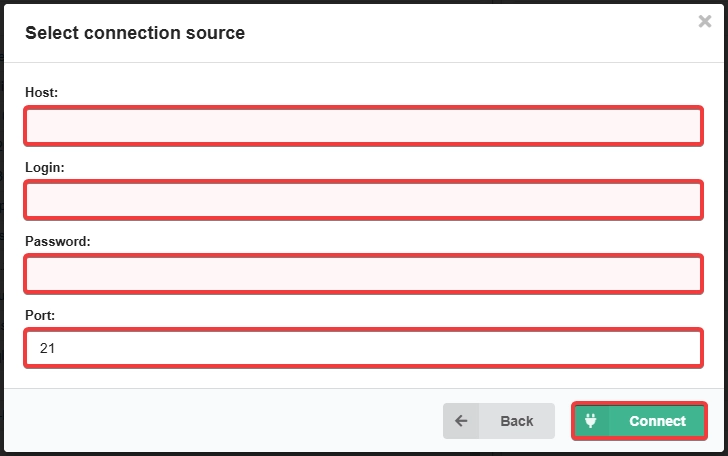Click the "Port:" field label

40,315
